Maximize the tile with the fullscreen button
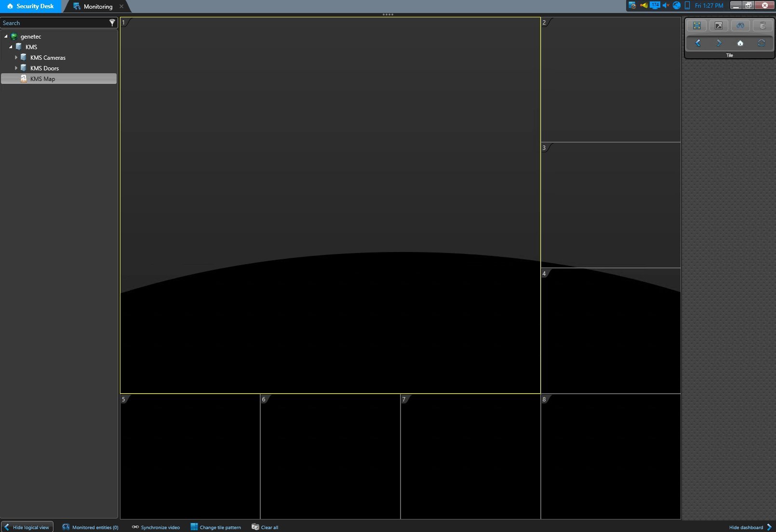 point(697,26)
